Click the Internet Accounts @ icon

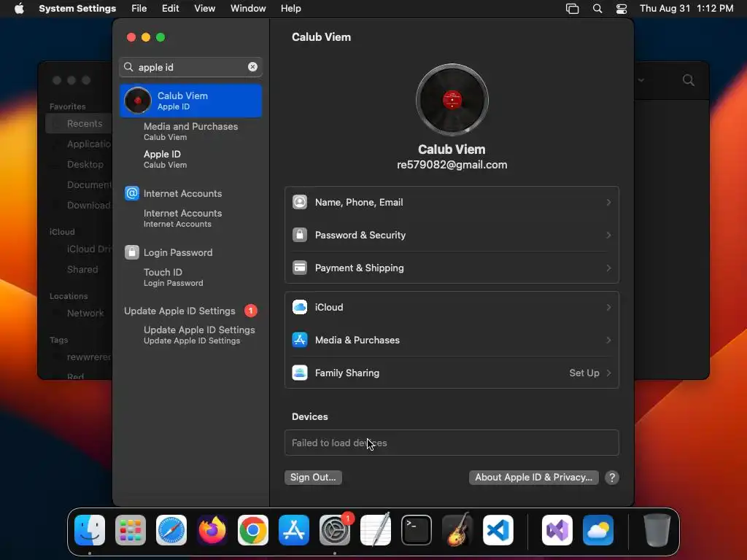click(132, 193)
